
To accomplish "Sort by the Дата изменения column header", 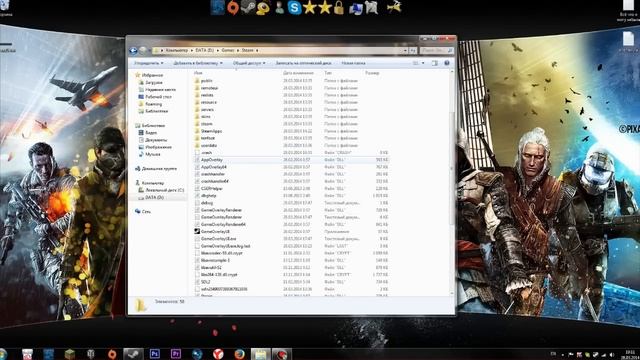I will point(298,73).
